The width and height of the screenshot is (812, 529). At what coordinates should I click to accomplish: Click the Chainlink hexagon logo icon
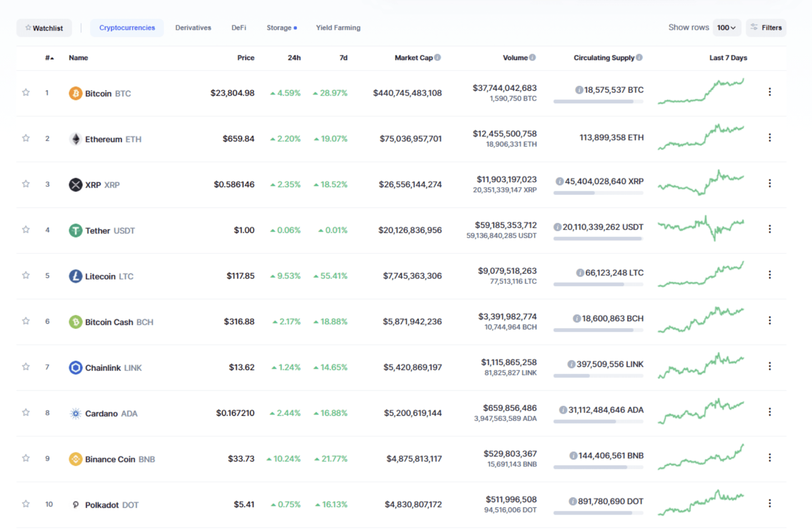pyautogui.click(x=75, y=367)
